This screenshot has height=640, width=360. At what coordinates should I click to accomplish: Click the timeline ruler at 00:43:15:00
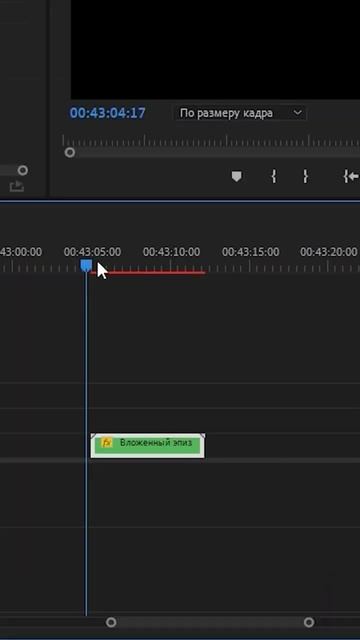tap(251, 252)
